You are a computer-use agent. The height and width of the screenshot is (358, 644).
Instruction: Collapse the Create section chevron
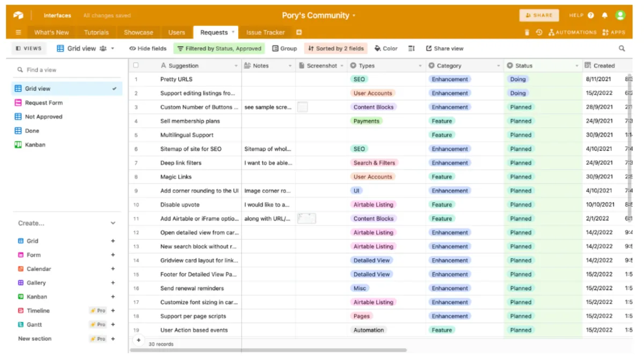[113, 223]
